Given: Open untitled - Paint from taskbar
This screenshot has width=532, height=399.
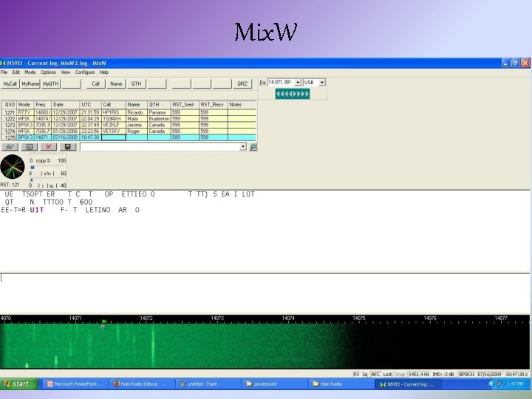Looking at the screenshot, I should pos(208,384).
